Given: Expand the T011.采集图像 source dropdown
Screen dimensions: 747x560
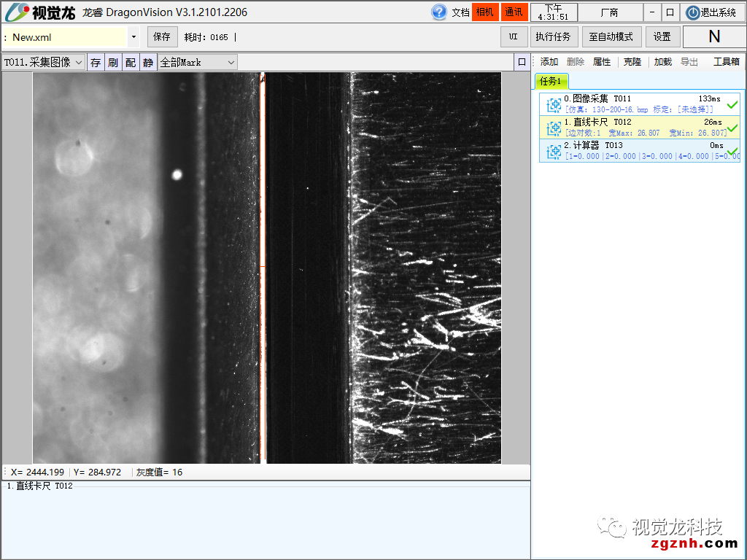Looking at the screenshot, I should point(44,63).
